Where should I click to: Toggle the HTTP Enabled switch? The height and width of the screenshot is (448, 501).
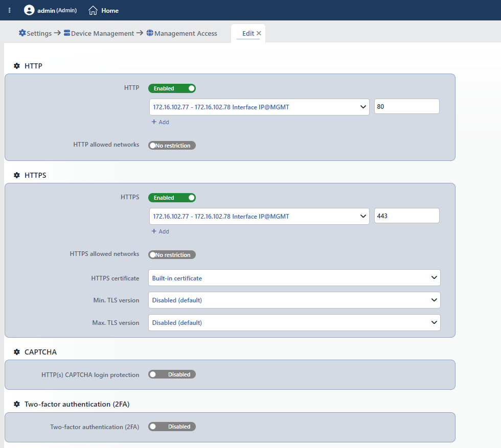(x=172, y=88)
